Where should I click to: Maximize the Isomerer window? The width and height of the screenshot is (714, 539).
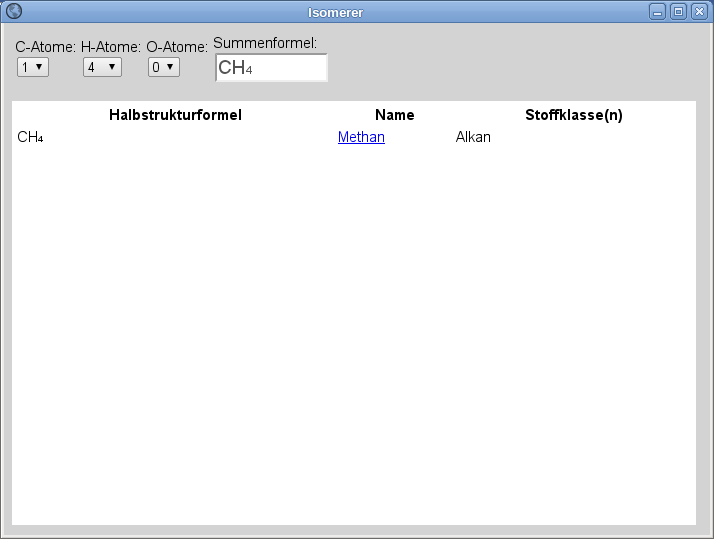[x=678, y=12]
